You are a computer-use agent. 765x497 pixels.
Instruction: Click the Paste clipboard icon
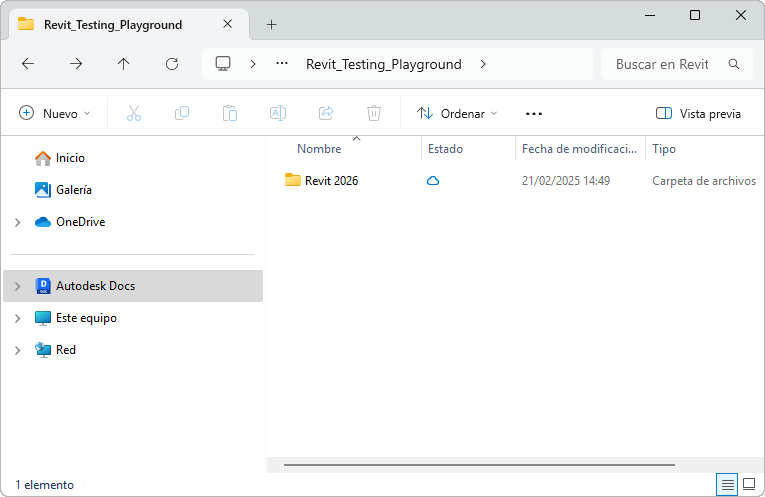coord(230,114)
